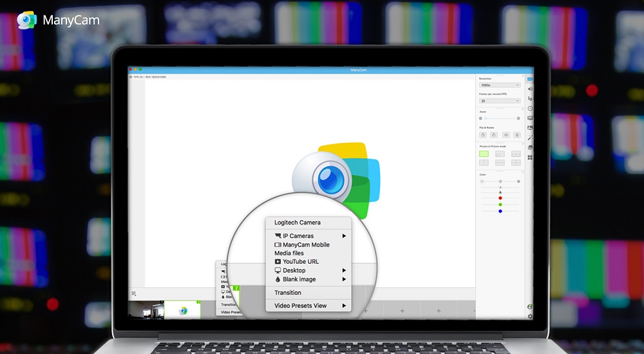This screenshot has width=644, height=354.
Task: Choose Logitech Camera from the source menu
Action: (298, 223)
